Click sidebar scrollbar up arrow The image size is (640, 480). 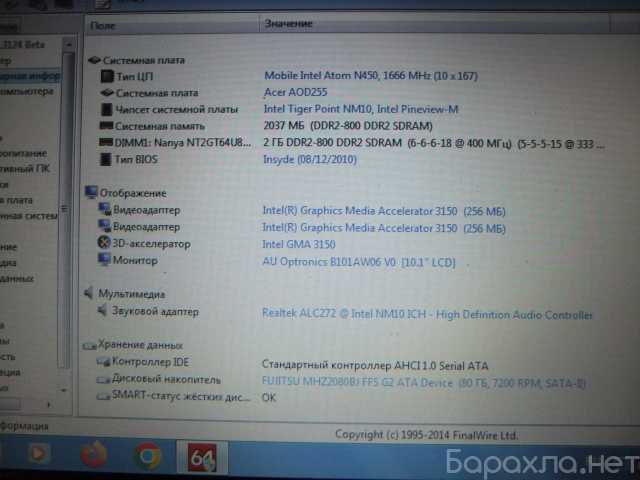pos(69,44)
